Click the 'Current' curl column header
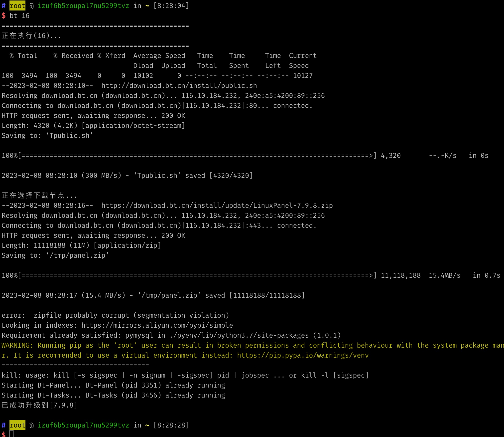The image size is (504, 437). coord(303,56)
